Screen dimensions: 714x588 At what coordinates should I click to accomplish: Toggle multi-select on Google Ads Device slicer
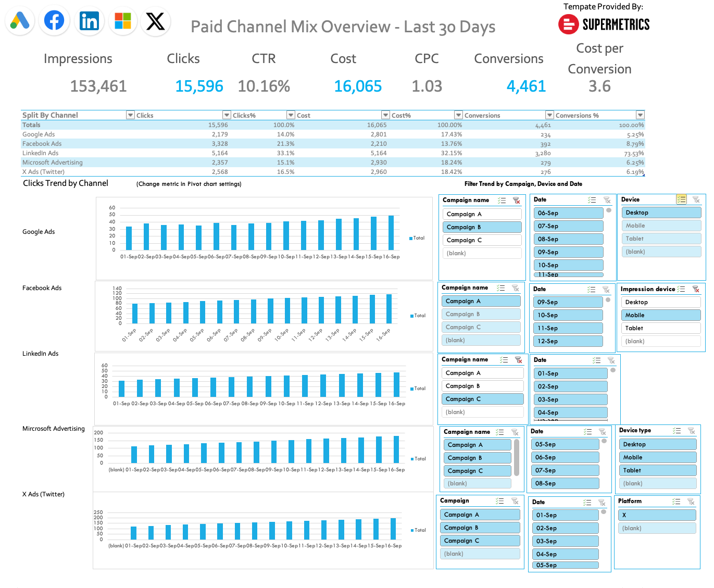coord(681,199)
